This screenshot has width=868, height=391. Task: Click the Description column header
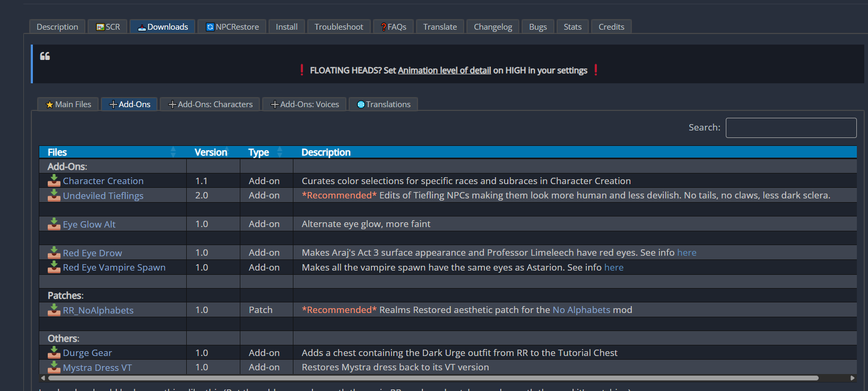point(326,152)
